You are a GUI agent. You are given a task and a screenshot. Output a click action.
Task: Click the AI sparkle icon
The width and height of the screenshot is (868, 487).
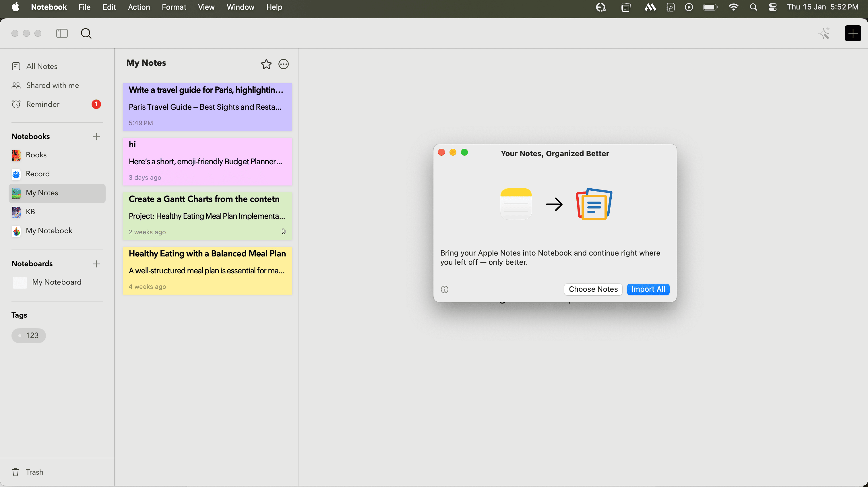click(x=824, y=33)
